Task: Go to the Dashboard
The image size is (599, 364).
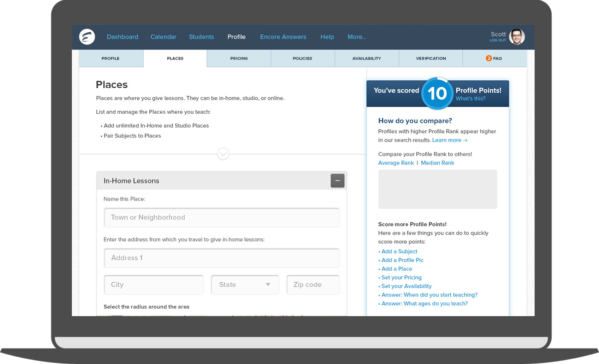Action: (122, 37)
